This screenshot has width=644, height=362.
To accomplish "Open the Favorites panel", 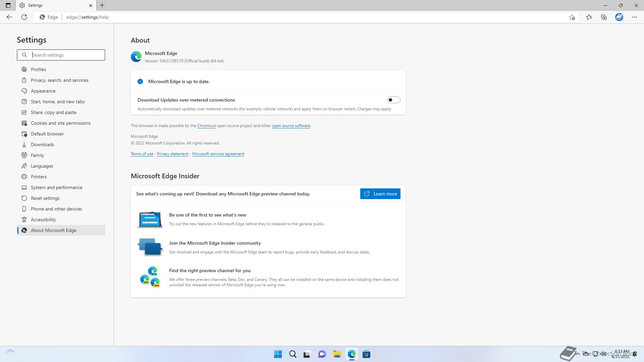I will click(x=589, y=17).
